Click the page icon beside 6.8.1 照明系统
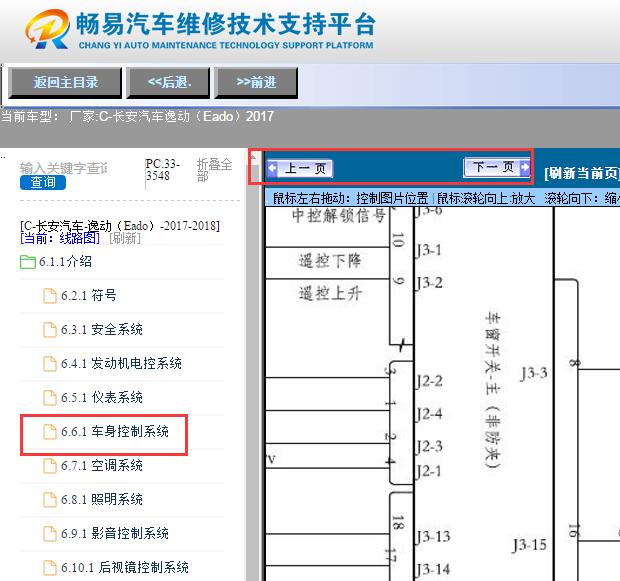This screenshot has height=581, width=620. pyautogui.click(x=50, y=500)
